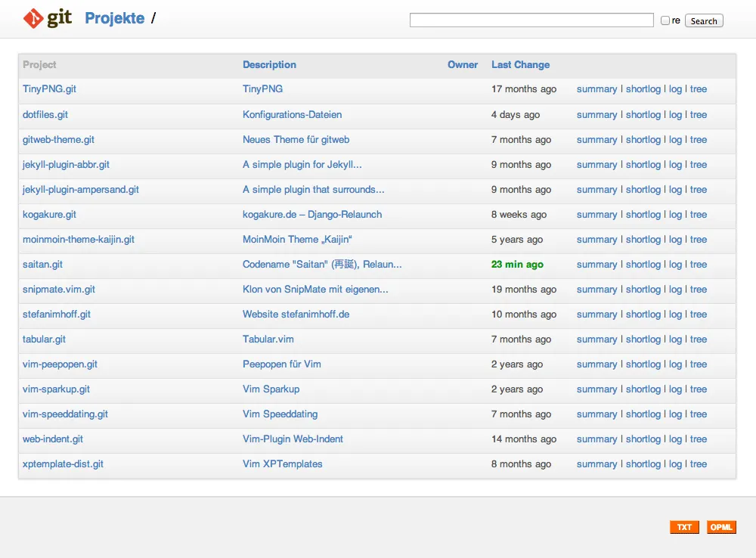Open the OPML feed export badge
The image size is (756, 558).
pos(721,527)
